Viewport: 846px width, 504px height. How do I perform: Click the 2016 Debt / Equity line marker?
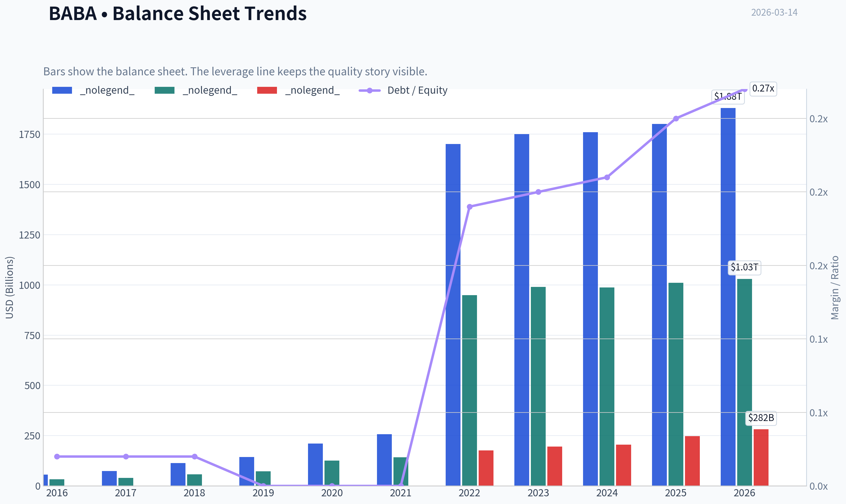tap(57, 456)
